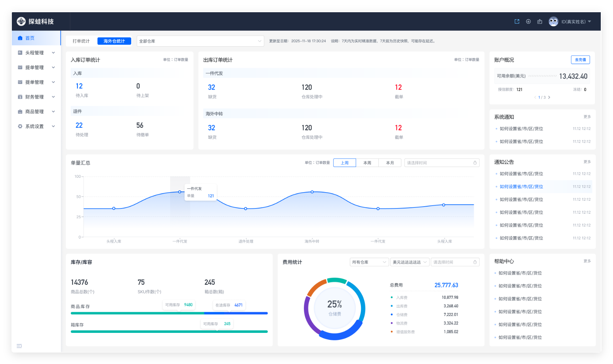Image resolution: width=613 pixels, height=364 pixels.
Task: Select 首页 in the sidebar
Action: click(30, 38)
